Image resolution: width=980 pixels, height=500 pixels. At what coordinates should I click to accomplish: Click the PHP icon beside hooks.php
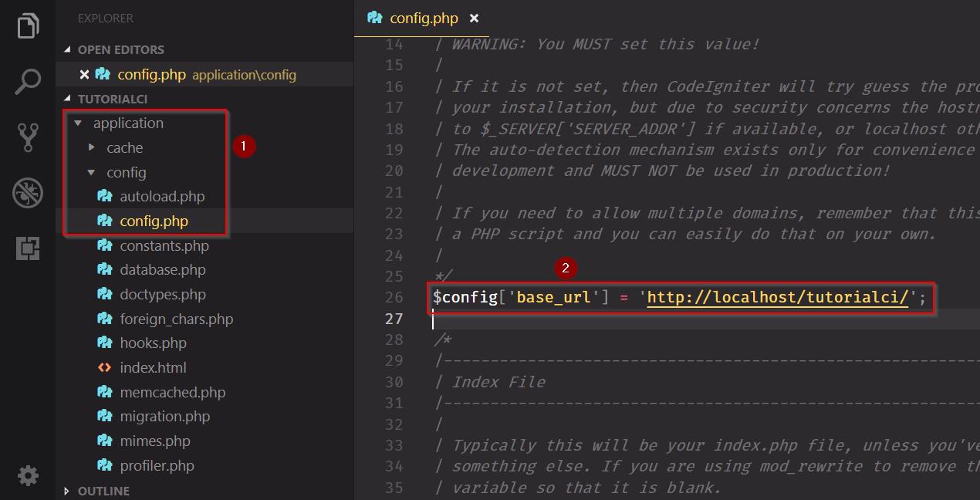pos(105,343)
